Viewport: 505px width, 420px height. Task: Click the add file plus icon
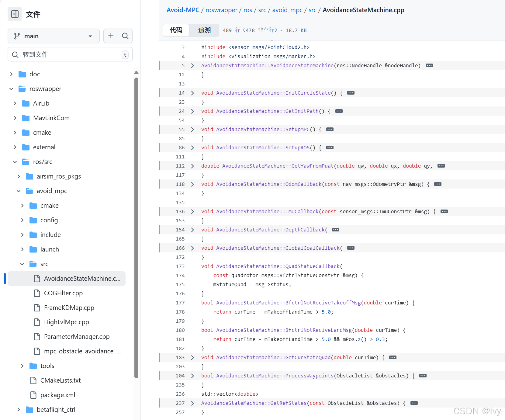pyautogui.click(x=111, y=36)
